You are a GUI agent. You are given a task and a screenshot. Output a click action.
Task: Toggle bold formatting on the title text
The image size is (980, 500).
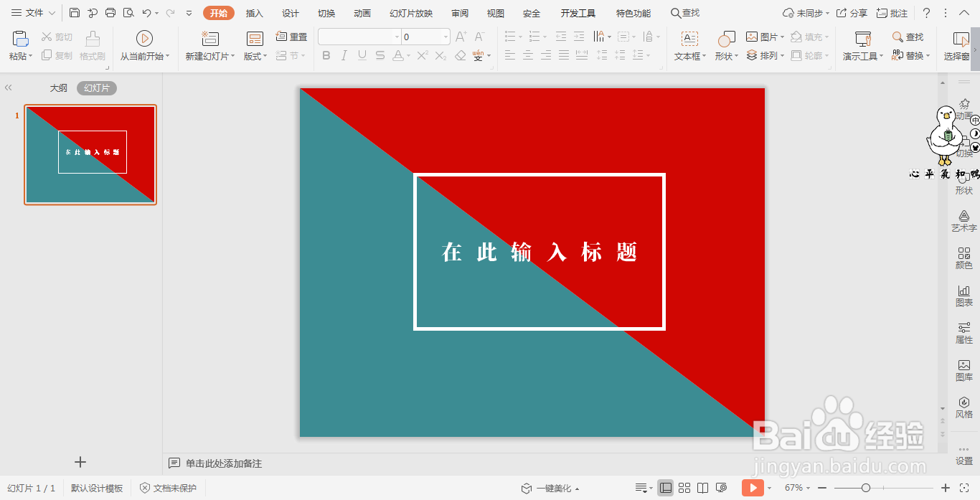pos(326,55)
